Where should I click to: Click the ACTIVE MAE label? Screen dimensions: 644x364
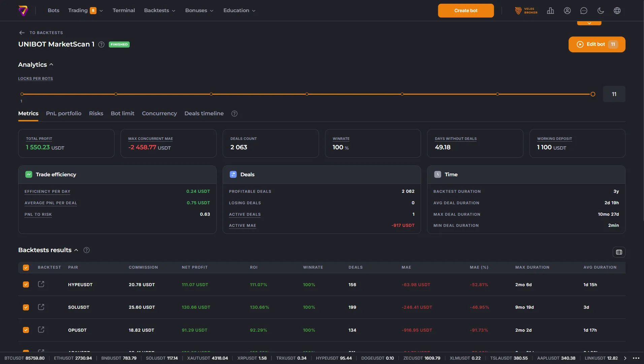[243, 225]
